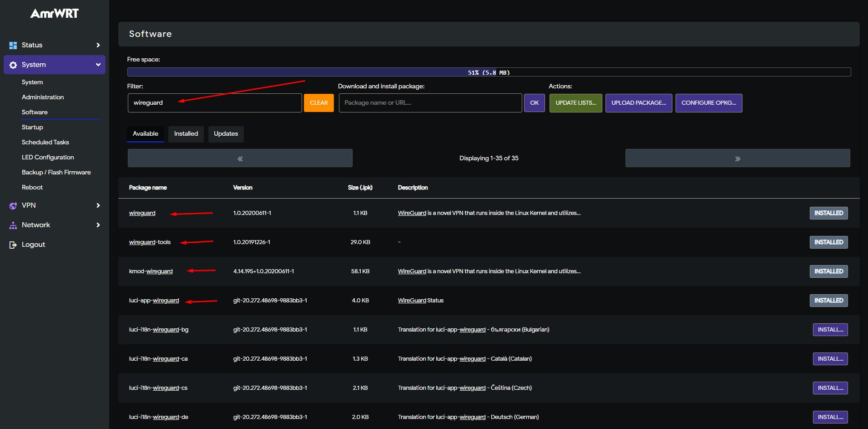Install luci-i18n-wireguard-cs Czech translation
This screenshot has height=429, width=868.
pyautogui.click(x=830, y=388)
